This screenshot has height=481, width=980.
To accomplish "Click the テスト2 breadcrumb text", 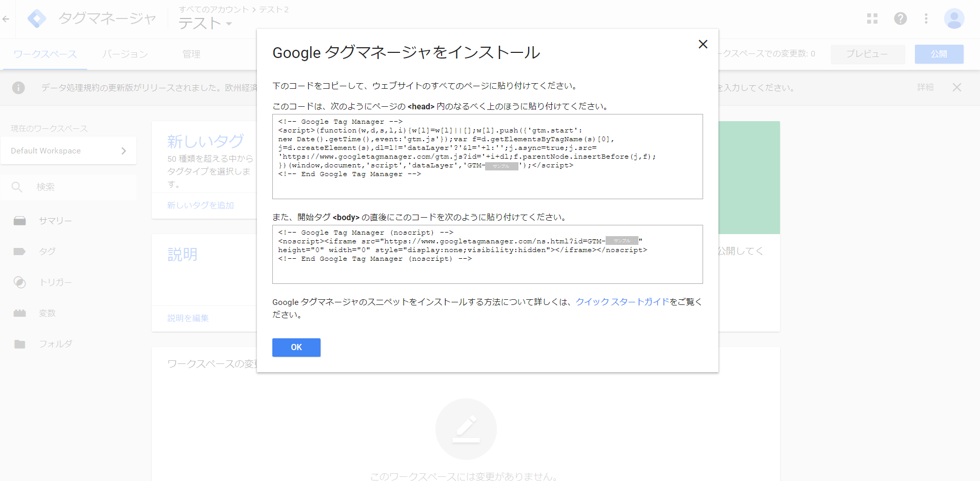I will (274, 9).
